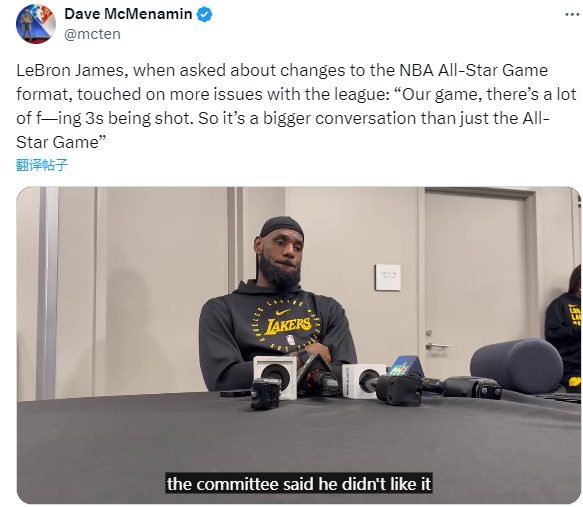Click the black headband on the speaker
Image resolution: width=583 pixels, height=507 pixels.
click(x=282, y=226)
